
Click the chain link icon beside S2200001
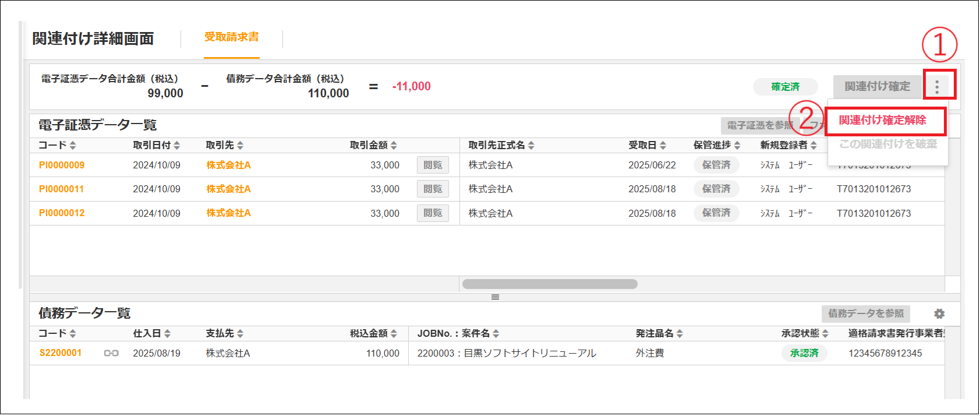111,353
